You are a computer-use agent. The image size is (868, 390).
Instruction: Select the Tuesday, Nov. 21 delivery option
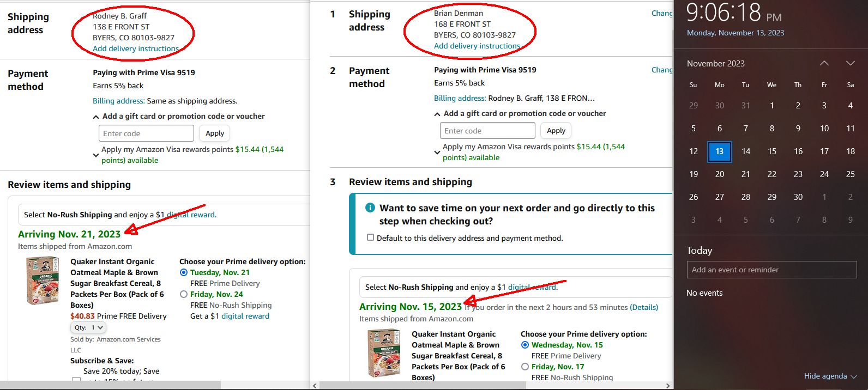point(184,272)
